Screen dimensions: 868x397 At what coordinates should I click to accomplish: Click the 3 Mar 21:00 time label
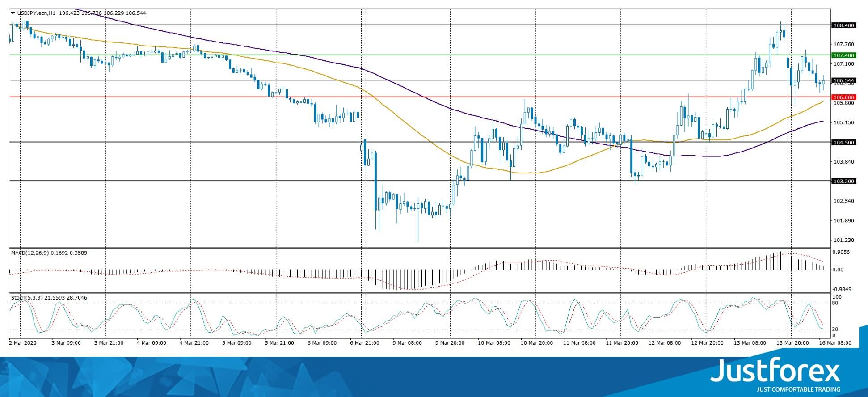click(x=109, y=343)
